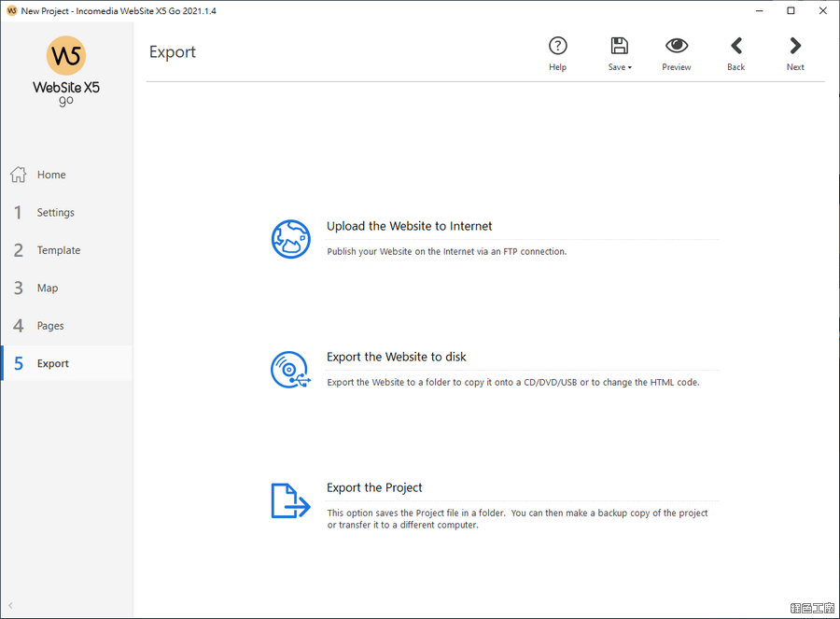Click the disc Export to disk icon
This screenshot has width=840, height=619.
click(x=290, y=370)
